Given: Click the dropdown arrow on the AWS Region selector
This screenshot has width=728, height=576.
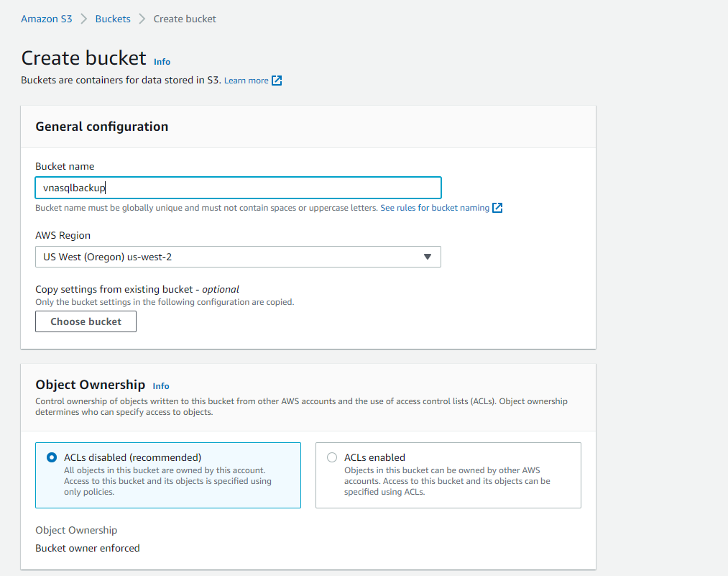Looking at the screenshot, I should (428, 257).
